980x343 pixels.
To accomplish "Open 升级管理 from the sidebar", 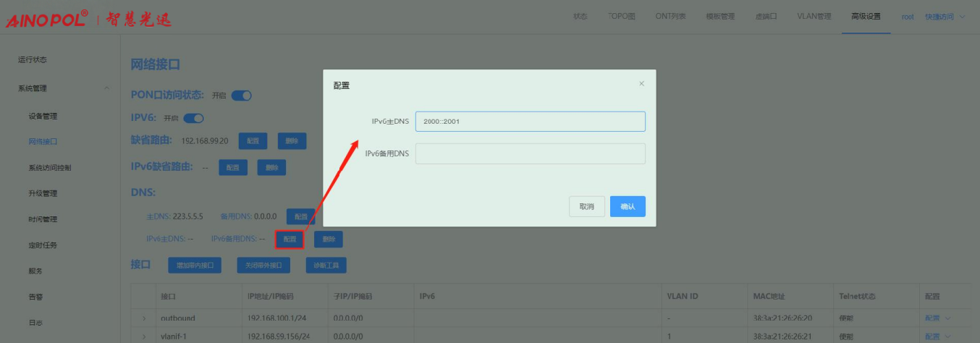I will click(43, 193).
